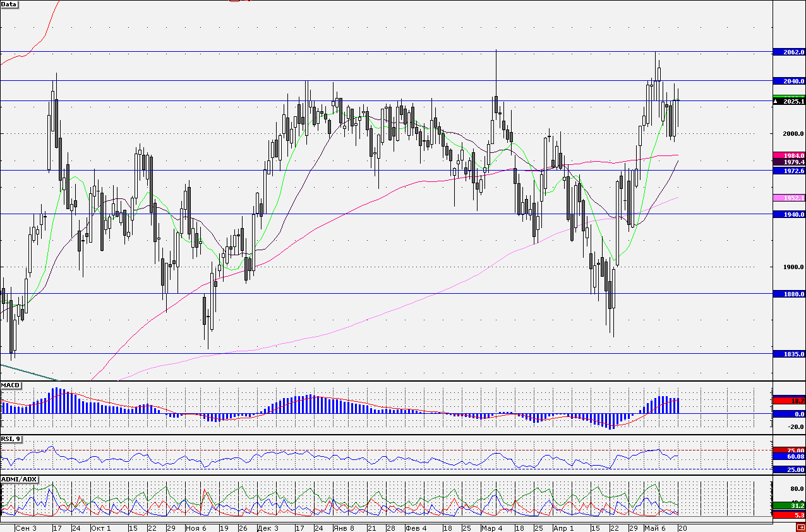
Task: Click the MACD indicator panel label
Action: pos(10,385)
